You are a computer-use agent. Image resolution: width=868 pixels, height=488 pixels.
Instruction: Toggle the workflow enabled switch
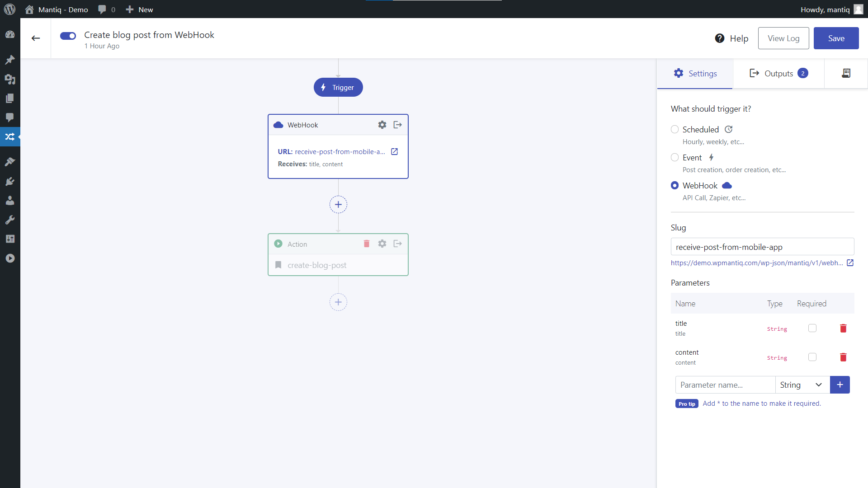click(68, 36)
